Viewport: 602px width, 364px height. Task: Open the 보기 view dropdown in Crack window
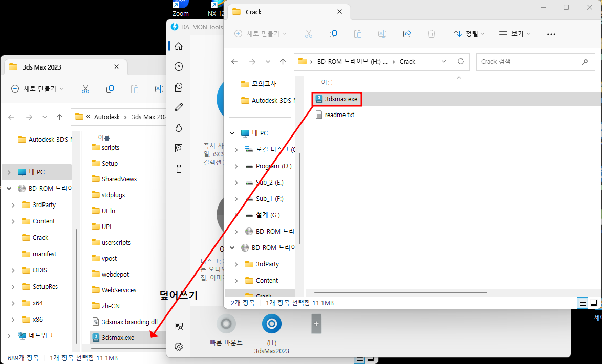(x=514, y=34)
